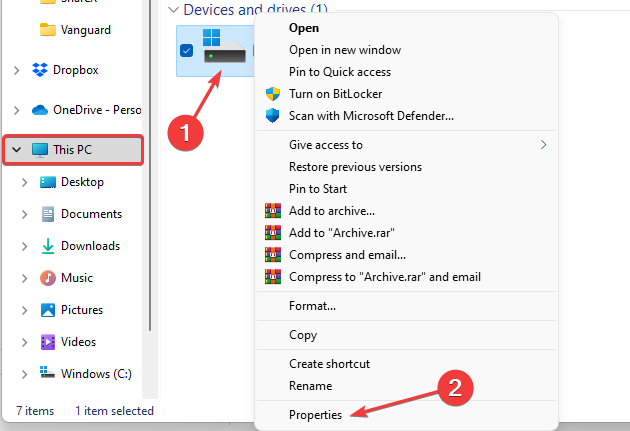
Task: Select the Videos folder icon
Action: point(47,342)
